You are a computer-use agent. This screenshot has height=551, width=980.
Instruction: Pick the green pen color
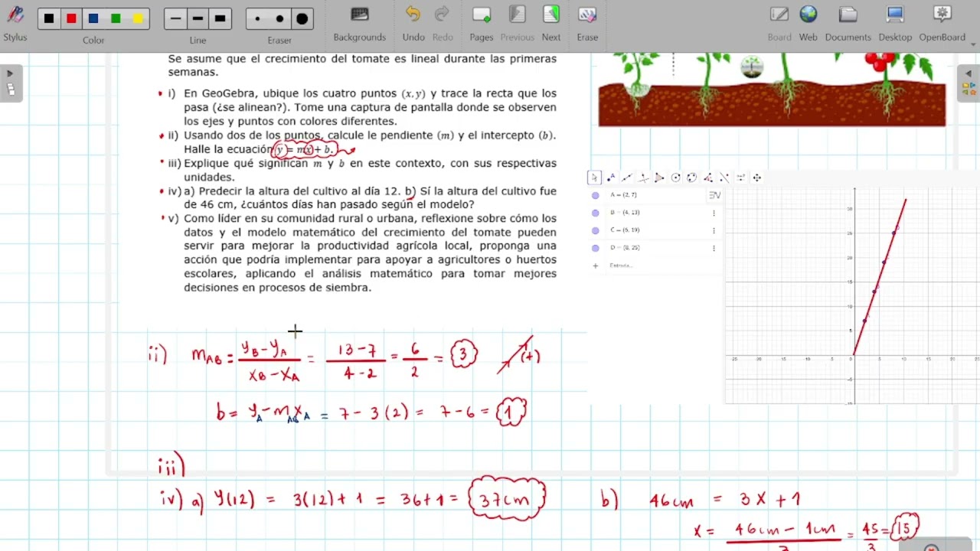click(116, 18)
